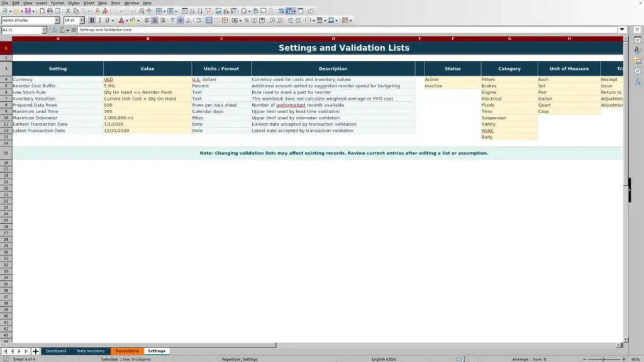This screenshot has width=644, height=362.
Task: Click the Insert Special Character omega icon
Action: 243,11
